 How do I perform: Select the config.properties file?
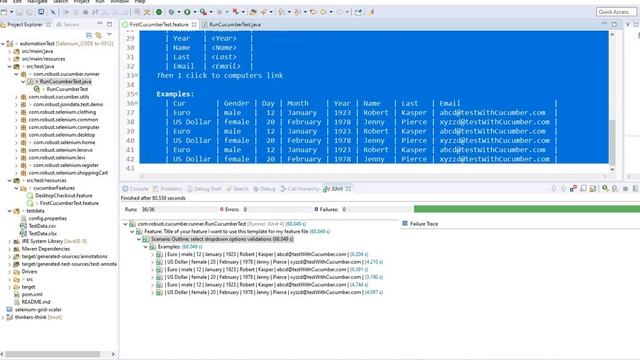pos(47,218)
